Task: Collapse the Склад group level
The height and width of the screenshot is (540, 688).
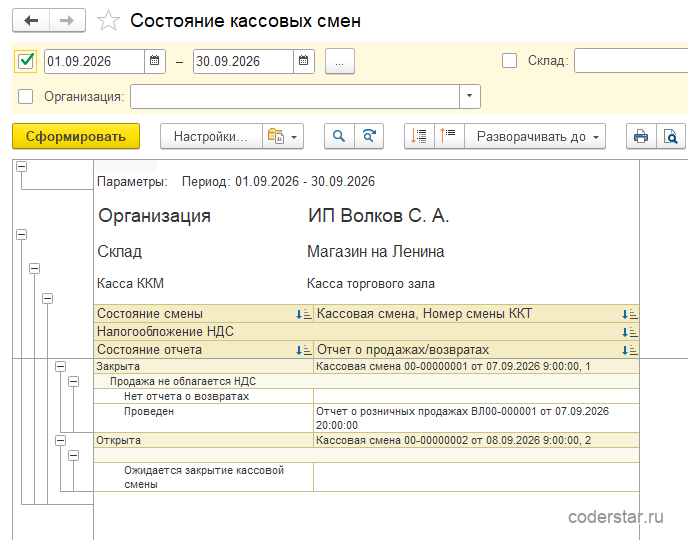Action: [35, 268]
